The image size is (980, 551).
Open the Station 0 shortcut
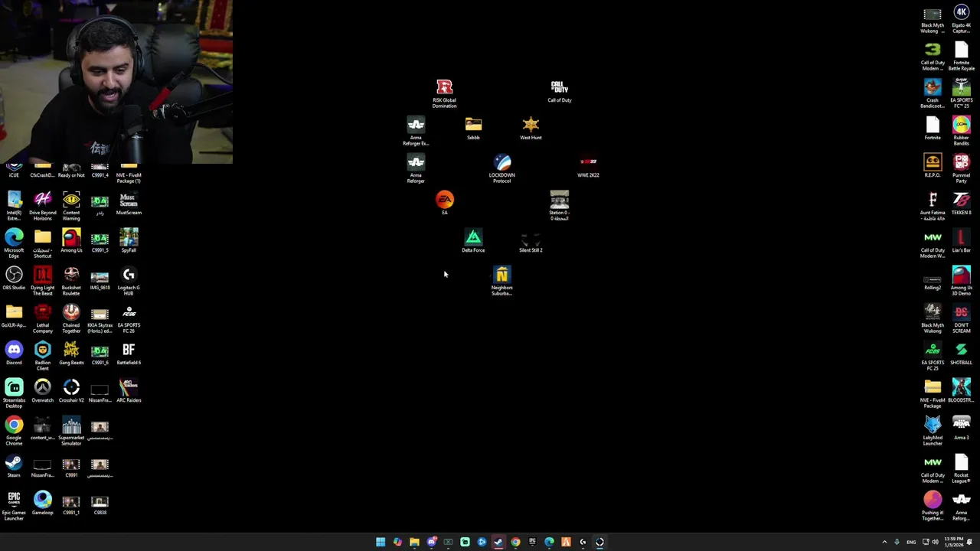[x=559, y=207]
